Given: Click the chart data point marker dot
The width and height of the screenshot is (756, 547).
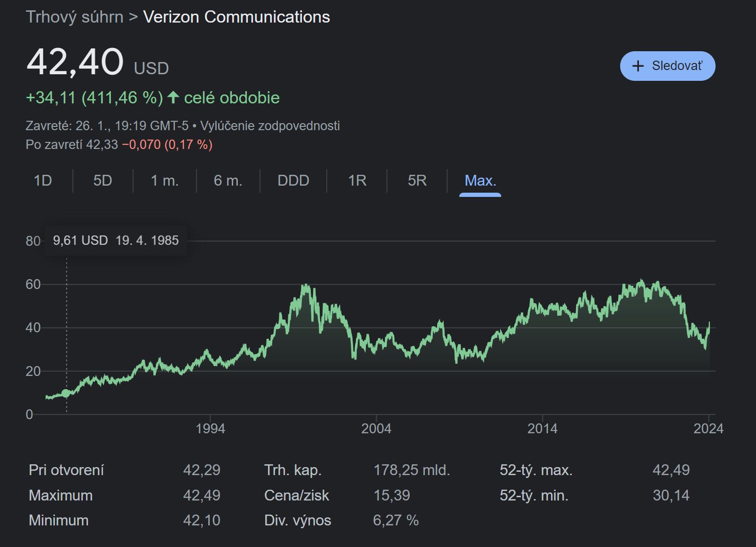Looking at the screenshot, I should (x=66, y=393).
